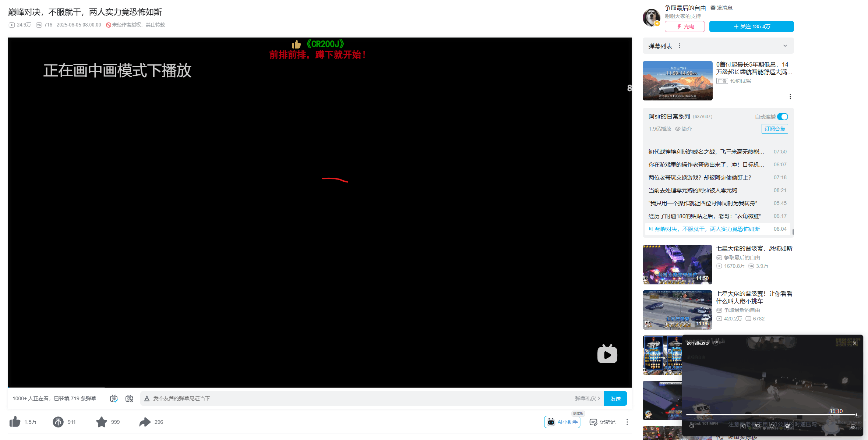Open picture-in-picture settings gear
Viewport: 868px width, 440px height.
tap(853, 426)
